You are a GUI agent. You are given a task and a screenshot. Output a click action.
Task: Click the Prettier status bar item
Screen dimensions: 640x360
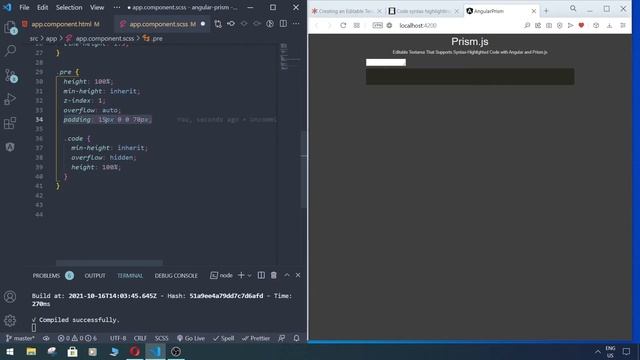pos(256,338)
